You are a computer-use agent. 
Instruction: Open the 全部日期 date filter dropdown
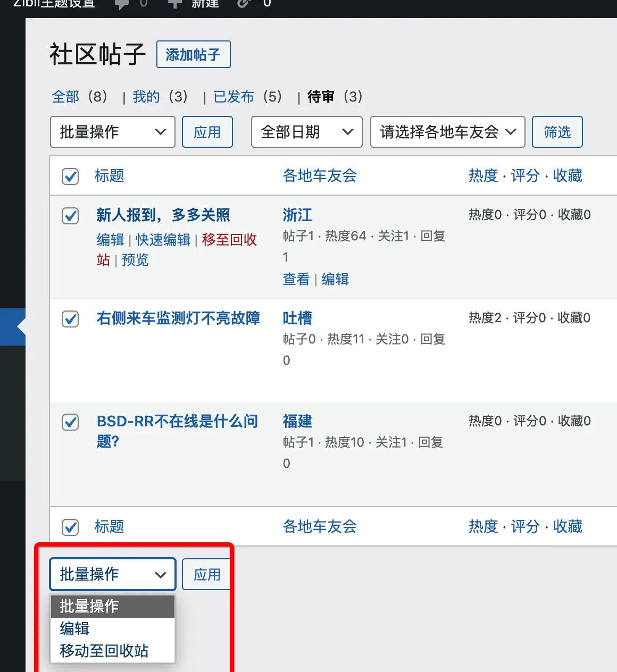(307, 132)
